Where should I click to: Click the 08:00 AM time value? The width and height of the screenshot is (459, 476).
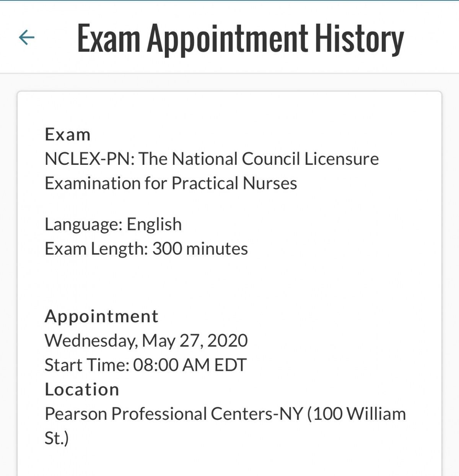pyautogui.click(x=172, y=365)
